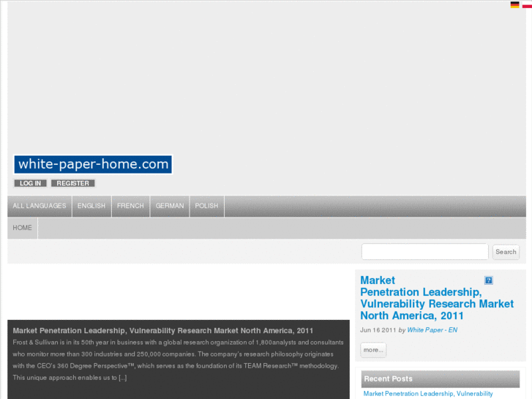Click the LOG IN button

tap(30, 183)
